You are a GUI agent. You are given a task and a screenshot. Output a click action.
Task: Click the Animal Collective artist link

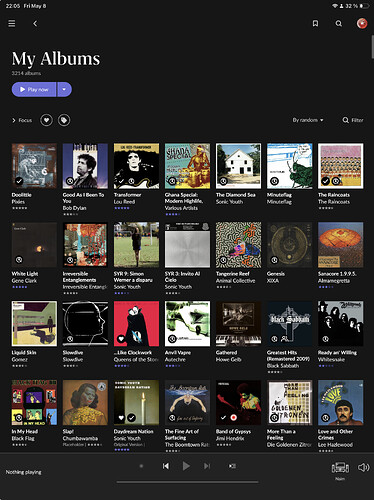[235, 281]
